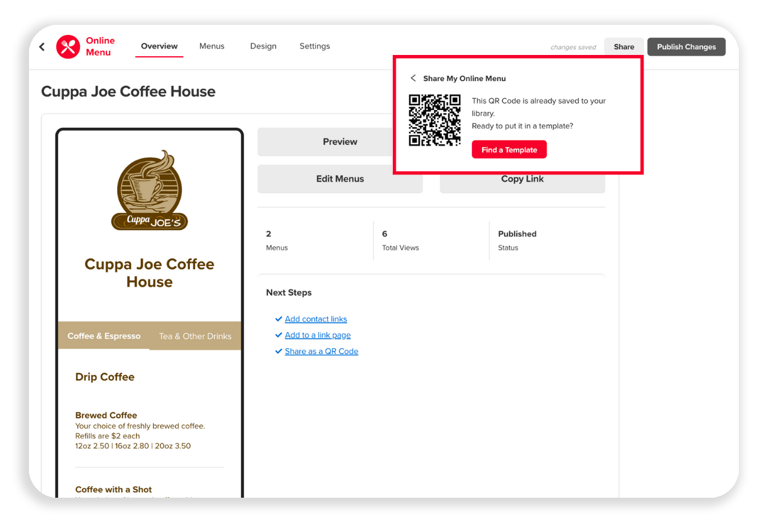Select the Tea & Other Drinks tab
This screenshot has width=769, height=532.
[195, 336]
